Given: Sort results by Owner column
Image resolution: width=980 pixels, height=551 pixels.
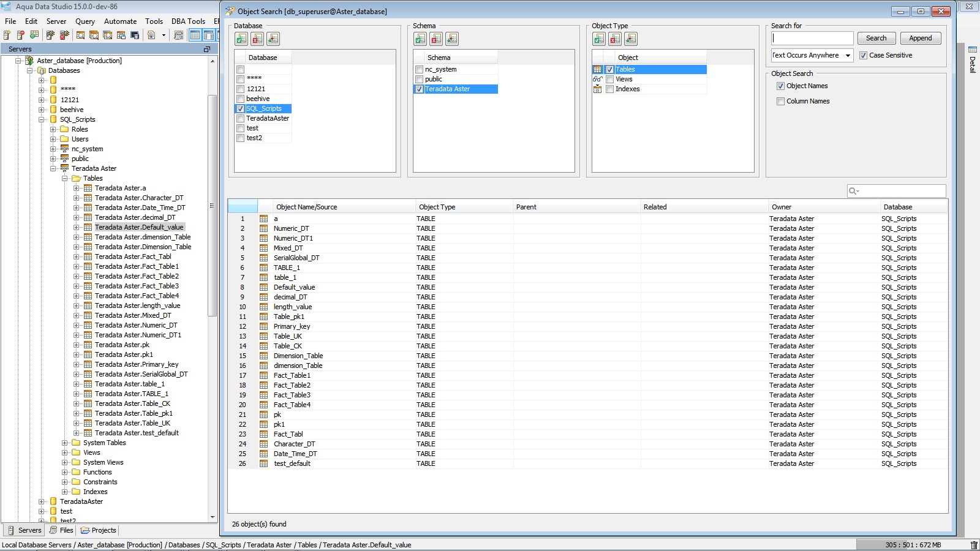Looking at the screenshot, I should coord(824,207).
